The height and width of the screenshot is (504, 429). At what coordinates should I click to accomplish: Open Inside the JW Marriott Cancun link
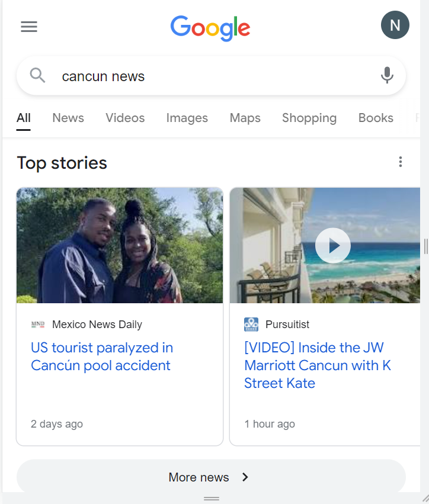coord(318,365)
